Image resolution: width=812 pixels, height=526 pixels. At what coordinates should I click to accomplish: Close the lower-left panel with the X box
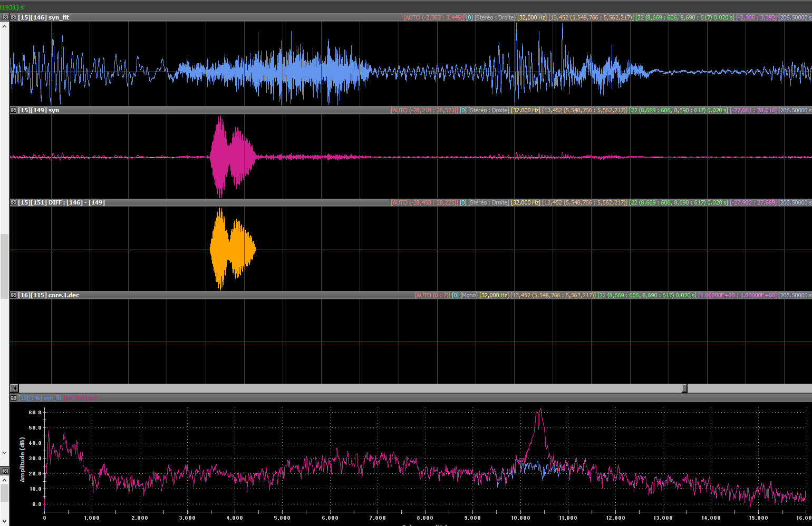tap(5, 471)
